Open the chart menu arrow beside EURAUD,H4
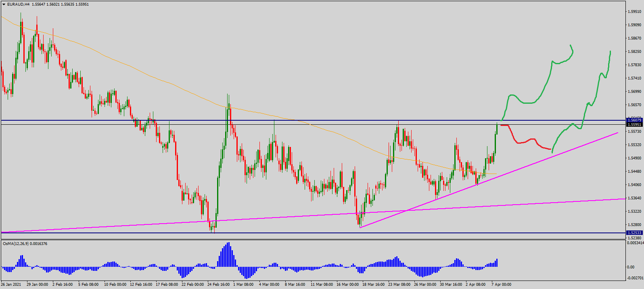 (x=4, y=4)
